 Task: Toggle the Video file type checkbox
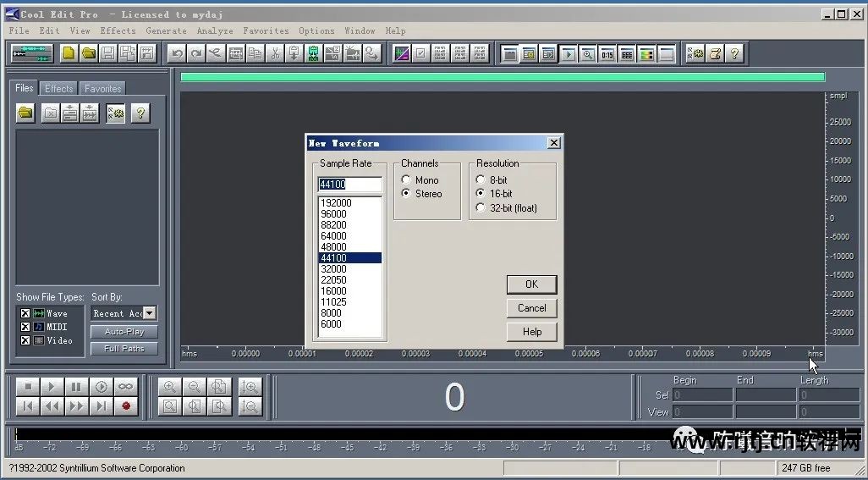coord(25,340)
